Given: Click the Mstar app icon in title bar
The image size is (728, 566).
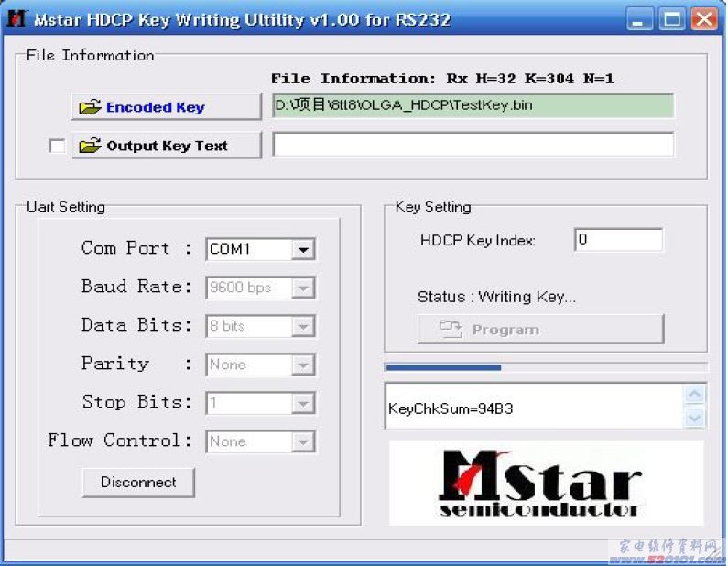Looking at the screenshot, I should [16, 18].
